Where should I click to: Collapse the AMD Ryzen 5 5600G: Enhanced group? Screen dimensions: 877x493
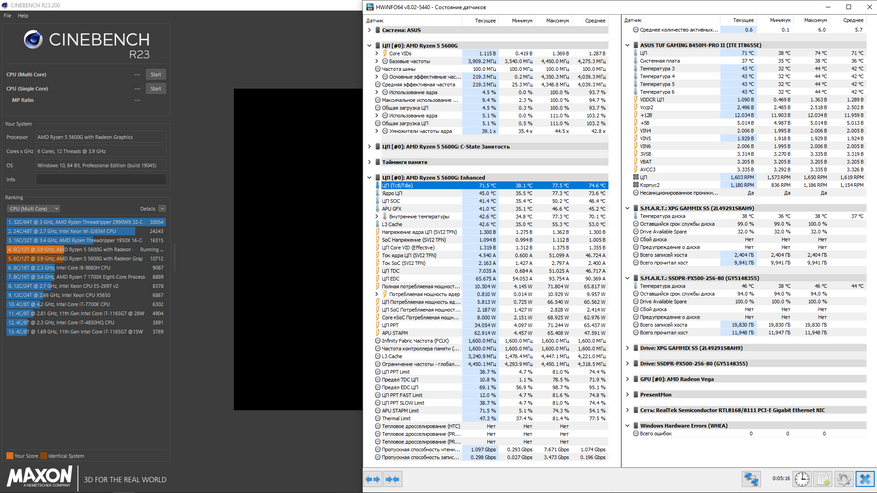point(369,177)
